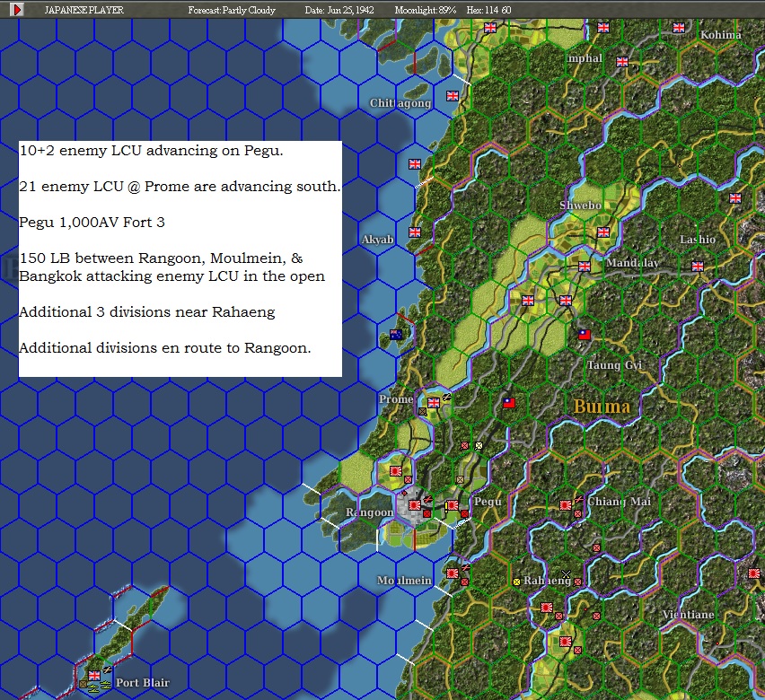The height and width of the screenshot is (700, 765).
Task: Click 'JAPANESE PLAYER' in the top bar
Action: pyautogui.click(x=84, y=10)
